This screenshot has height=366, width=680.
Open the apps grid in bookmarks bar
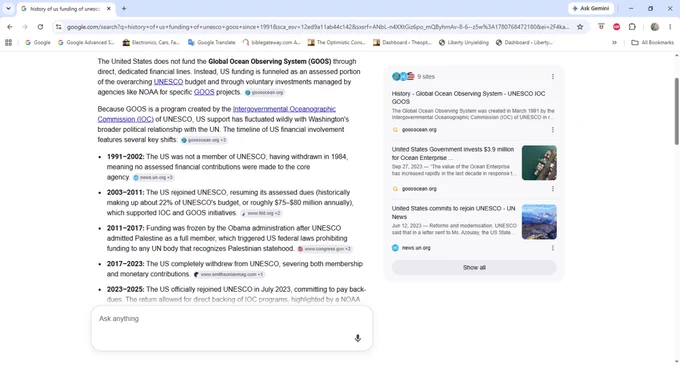(8, 42)
